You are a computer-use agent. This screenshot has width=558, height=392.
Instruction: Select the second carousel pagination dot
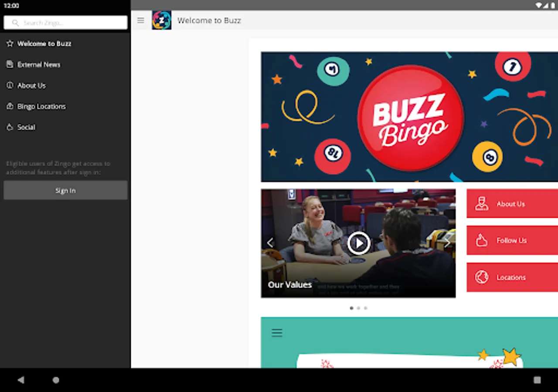(x=358, y=308)
